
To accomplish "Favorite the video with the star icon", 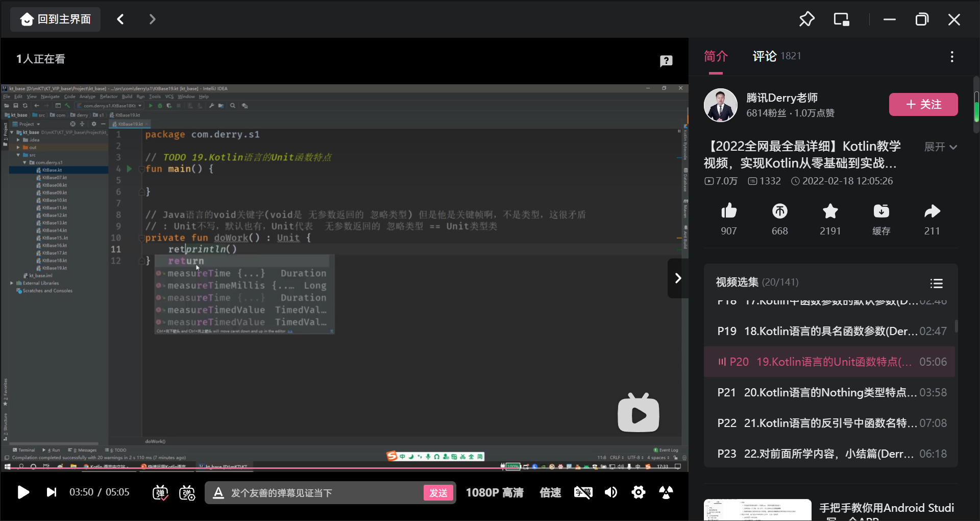I will tap(830, 211).
